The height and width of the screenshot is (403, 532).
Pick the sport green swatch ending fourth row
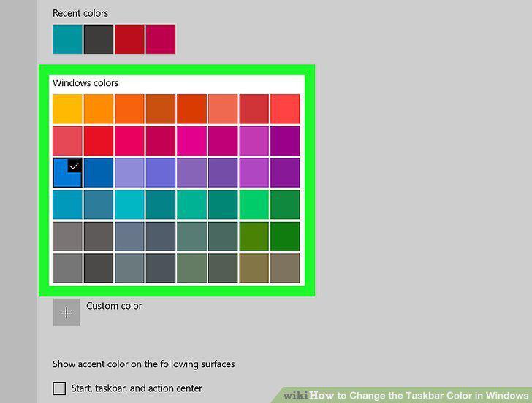coord(285,204)
